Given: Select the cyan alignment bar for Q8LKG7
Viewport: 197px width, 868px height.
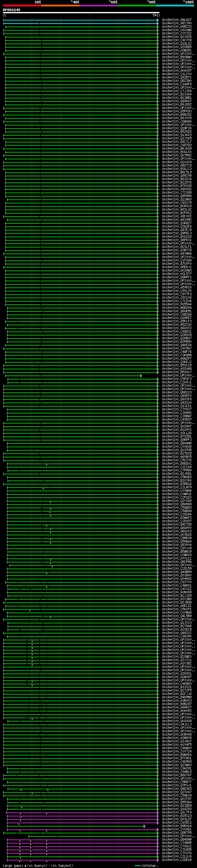Looking at the screenshot, I should coord(81,20).
